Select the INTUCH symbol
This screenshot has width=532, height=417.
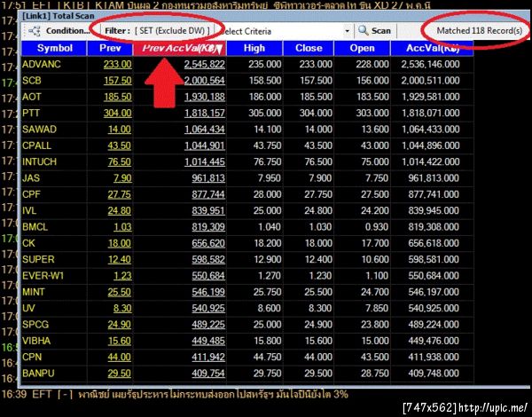[x=39, y=162]
